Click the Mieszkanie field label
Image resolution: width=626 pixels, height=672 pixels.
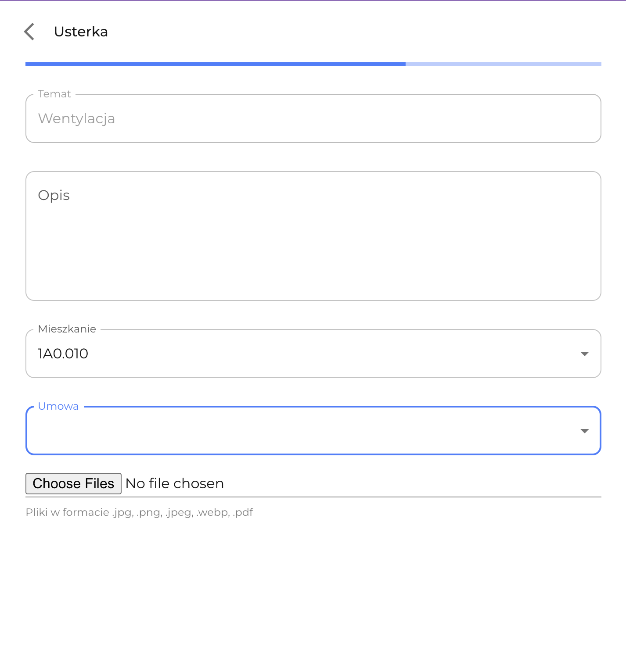click(67, 329)
